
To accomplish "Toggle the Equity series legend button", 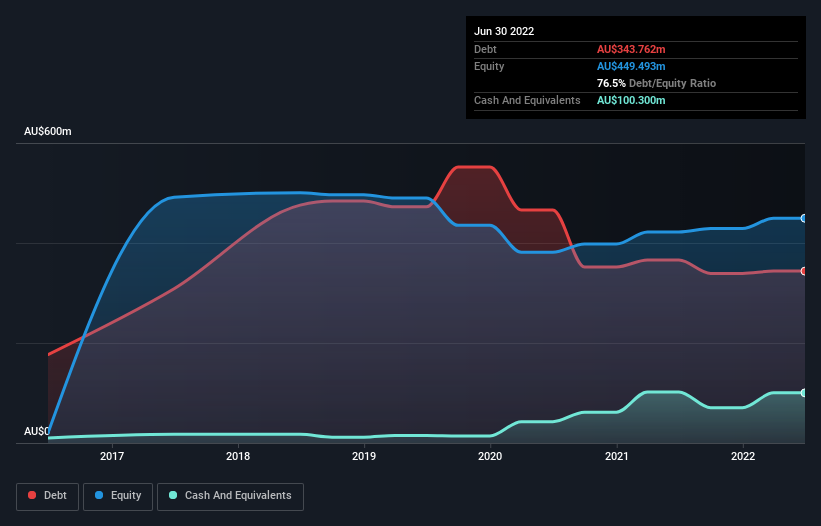I will point(118,496).
